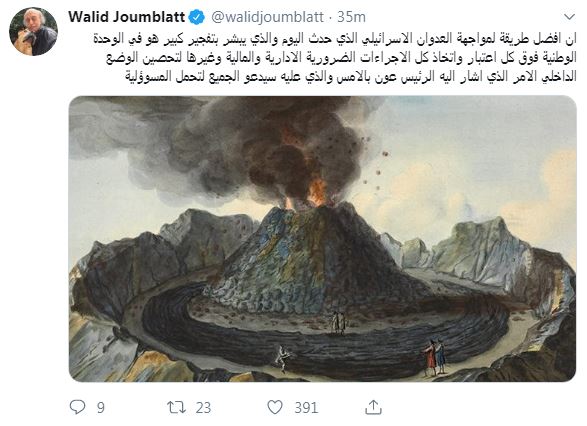Viewport: 587px width, 426px height.
Task: Open the volcano painting image attachment
Action: tap(322, 239)
